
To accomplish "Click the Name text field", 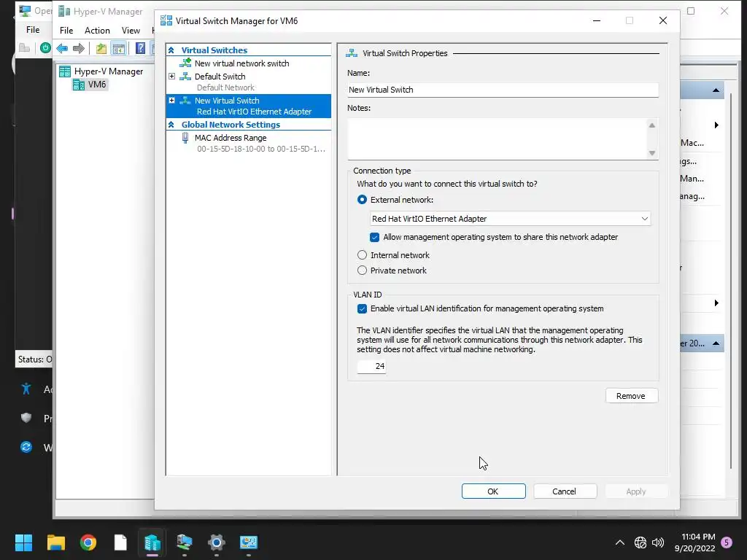I will pos(503,90).
